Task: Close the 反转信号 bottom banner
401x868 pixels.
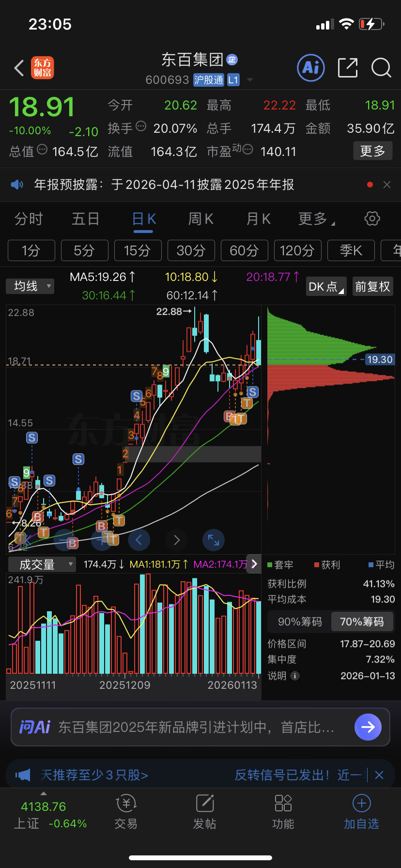Action: (379, 775)
